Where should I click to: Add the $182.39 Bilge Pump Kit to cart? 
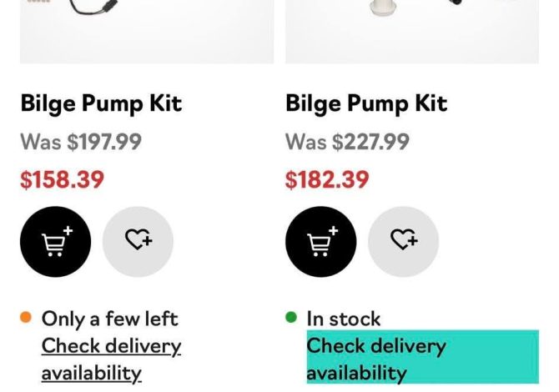point(320,242)
